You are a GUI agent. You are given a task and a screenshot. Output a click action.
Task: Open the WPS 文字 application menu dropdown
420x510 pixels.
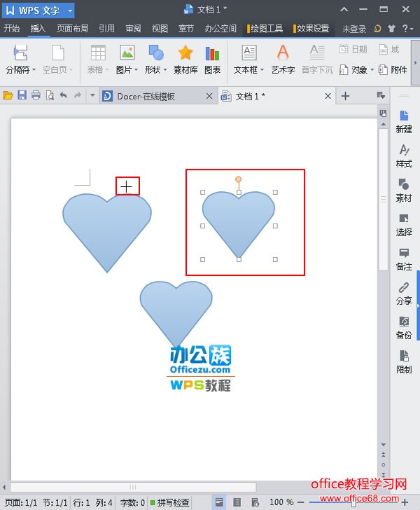pos(70,11)
